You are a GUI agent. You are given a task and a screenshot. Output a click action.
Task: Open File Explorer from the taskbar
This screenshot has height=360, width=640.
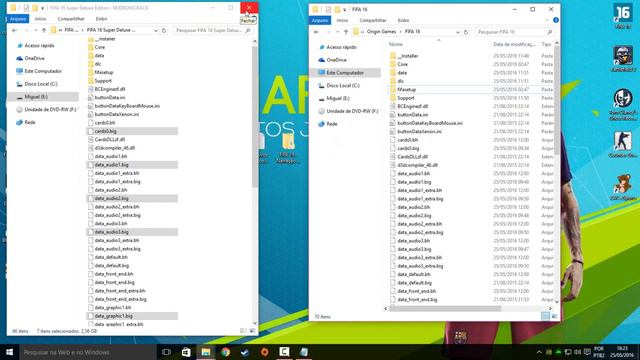(x=206, y=352)
